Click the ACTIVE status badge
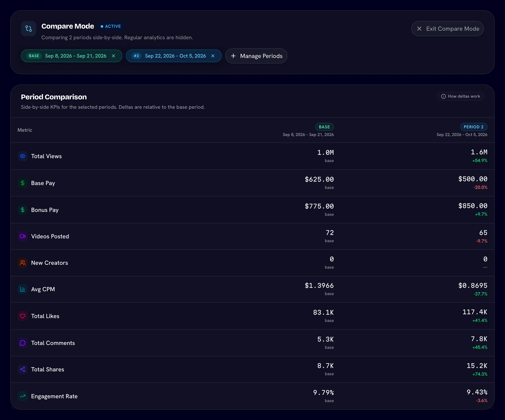 [111, 26]
